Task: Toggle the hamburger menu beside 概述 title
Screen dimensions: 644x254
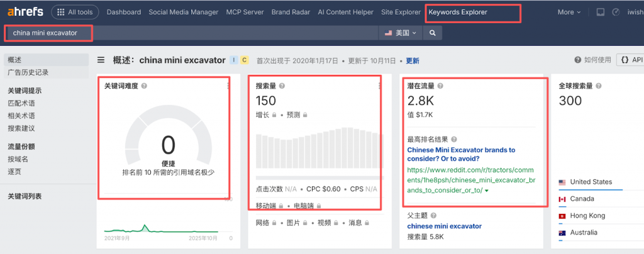Action: click(101, 60)
